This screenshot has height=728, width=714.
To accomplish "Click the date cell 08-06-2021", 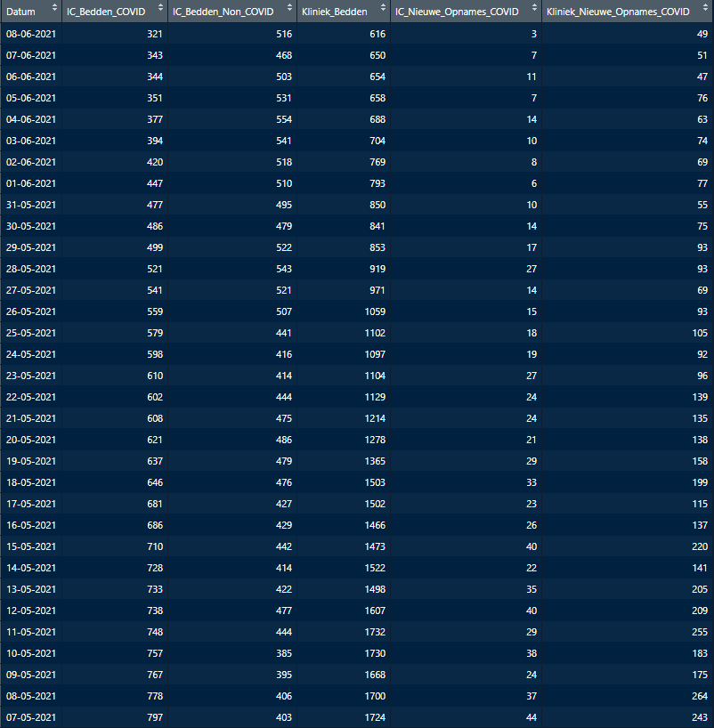I will pos(31,34).
